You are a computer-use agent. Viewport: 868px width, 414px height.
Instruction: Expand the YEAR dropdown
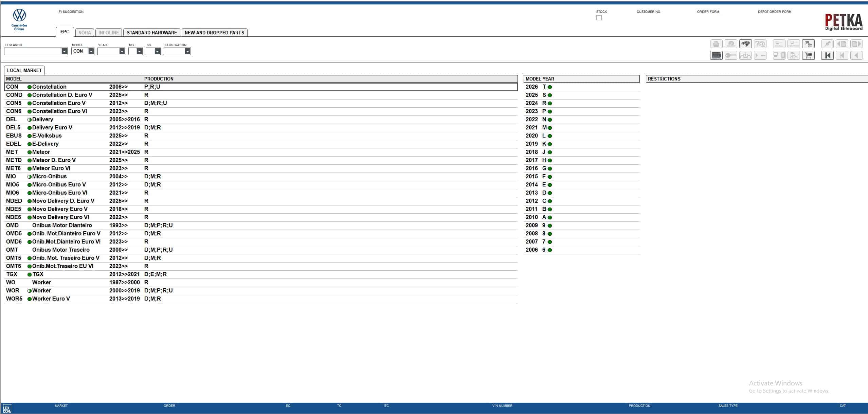point(122,51)
